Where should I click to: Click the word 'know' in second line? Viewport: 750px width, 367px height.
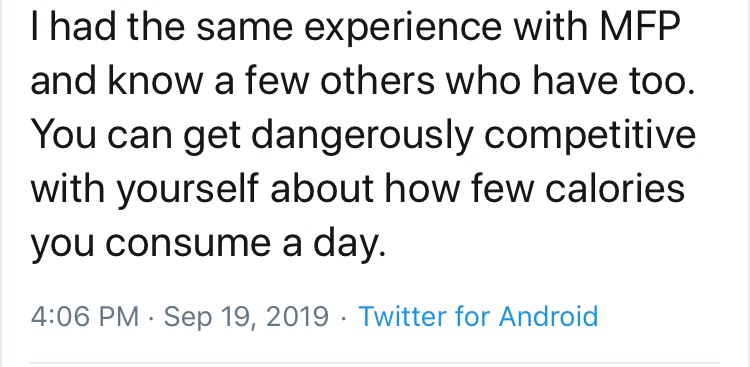155,82
